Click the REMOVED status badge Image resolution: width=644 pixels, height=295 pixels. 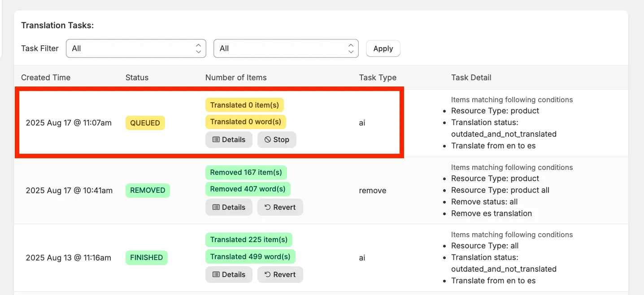pyautogui.click(x=148, y=190)
